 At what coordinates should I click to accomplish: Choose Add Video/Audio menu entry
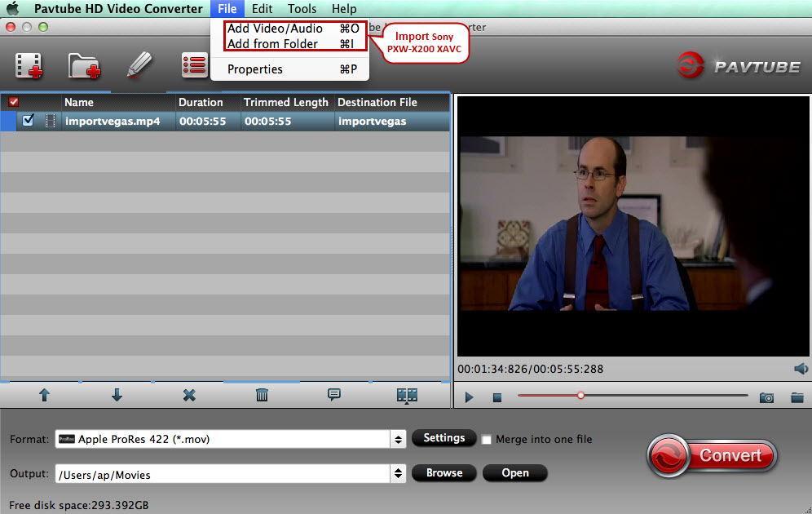click(x=293, y=29)
